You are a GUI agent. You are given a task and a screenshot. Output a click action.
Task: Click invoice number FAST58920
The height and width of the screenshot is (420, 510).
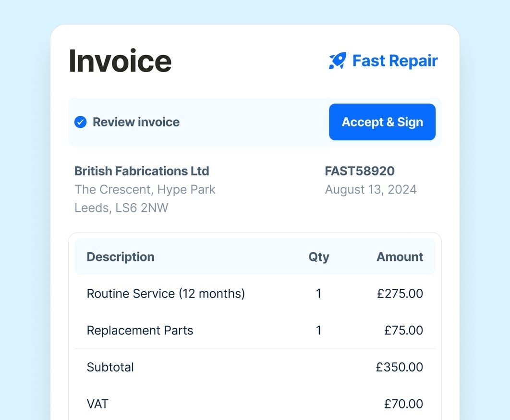tap(360, 171)
